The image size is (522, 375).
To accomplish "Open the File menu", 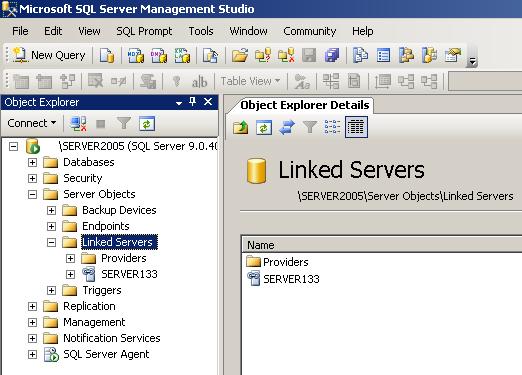I will click(20, 31).
